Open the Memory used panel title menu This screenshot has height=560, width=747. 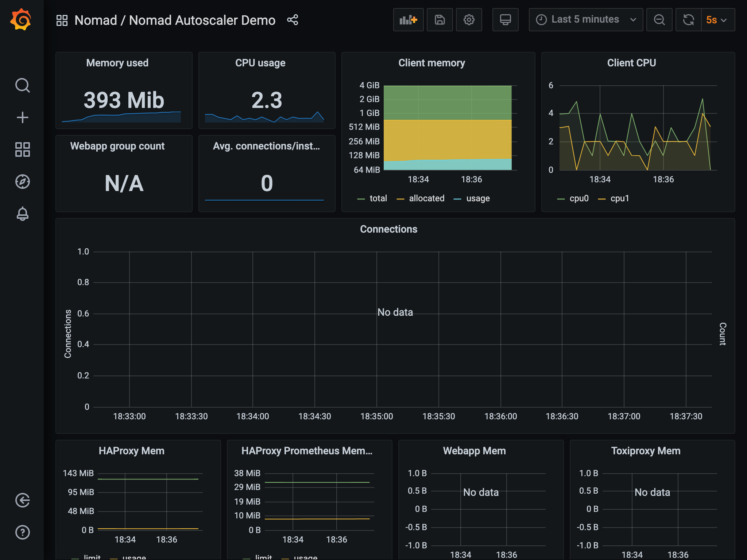tap(117, 63)
